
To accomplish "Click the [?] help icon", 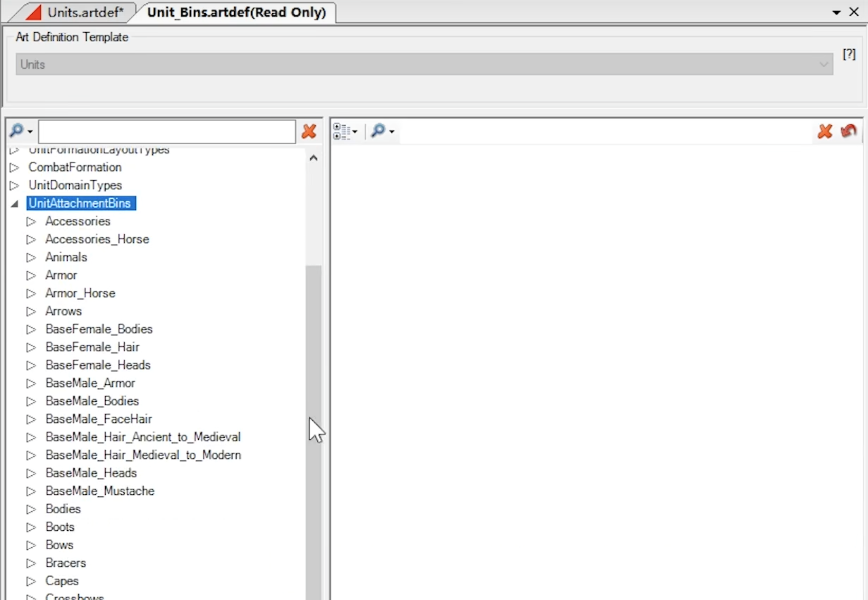I will pyautogui.click(x=849, y=54).
